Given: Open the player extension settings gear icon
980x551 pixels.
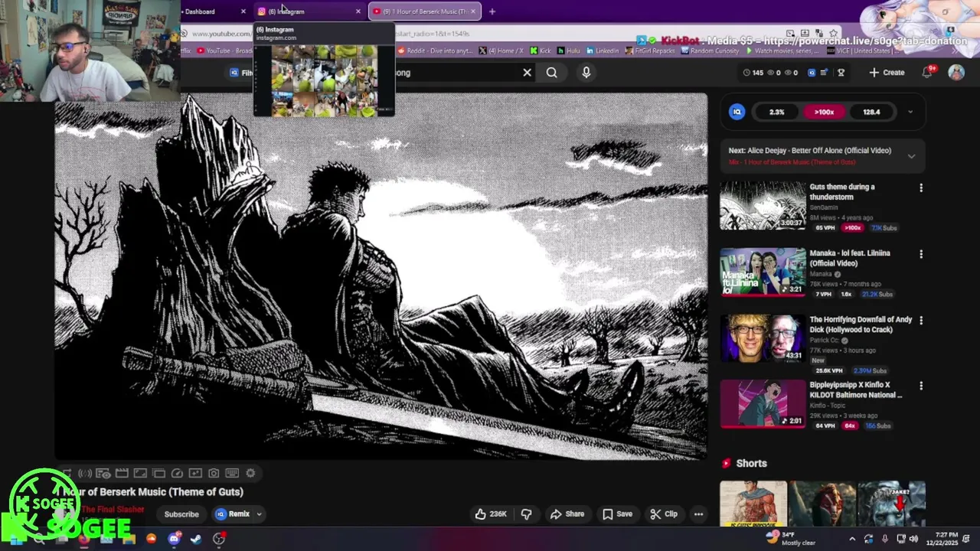Looking at the screenshot, I should pos(250,474).
